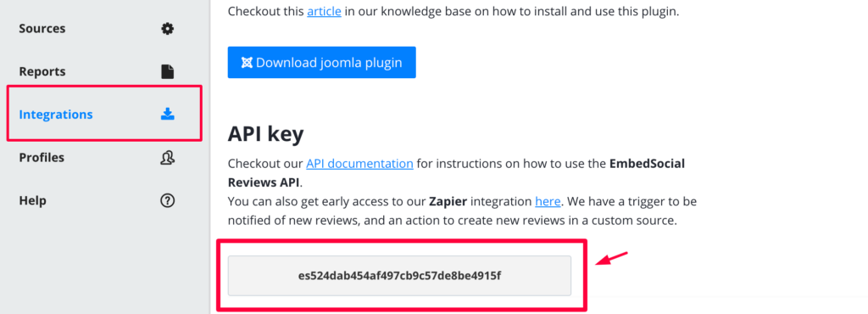Image resolution: width=868 pixels, height=314 pixels.
Task: Select the Integrations menu label
Action: coord(56,115)
